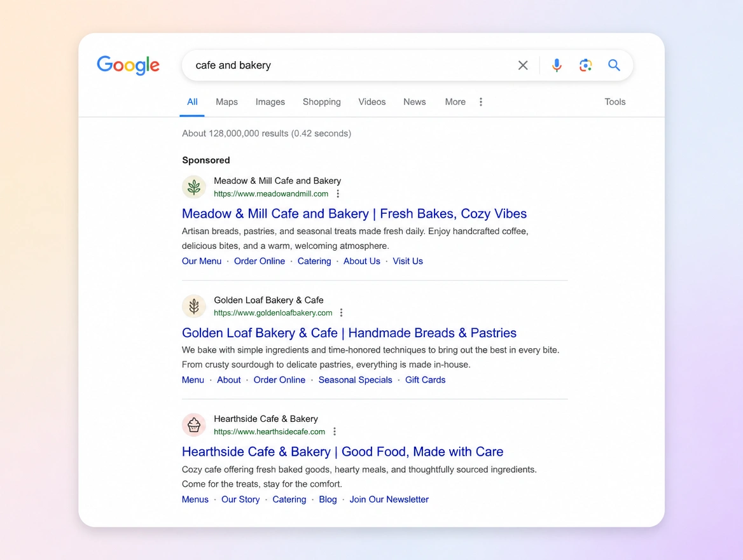Open the Blog sitelink
Screen dimensions: 743x560
pos(328,500)
